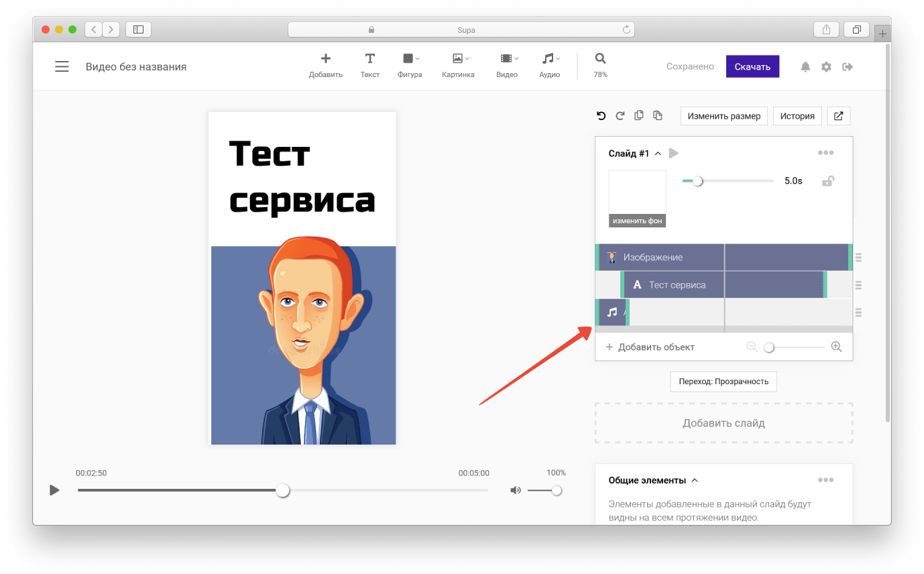The image size is (924, 574).
Task: Open the Картинка image dropdown
Action: tap(459, 66)
